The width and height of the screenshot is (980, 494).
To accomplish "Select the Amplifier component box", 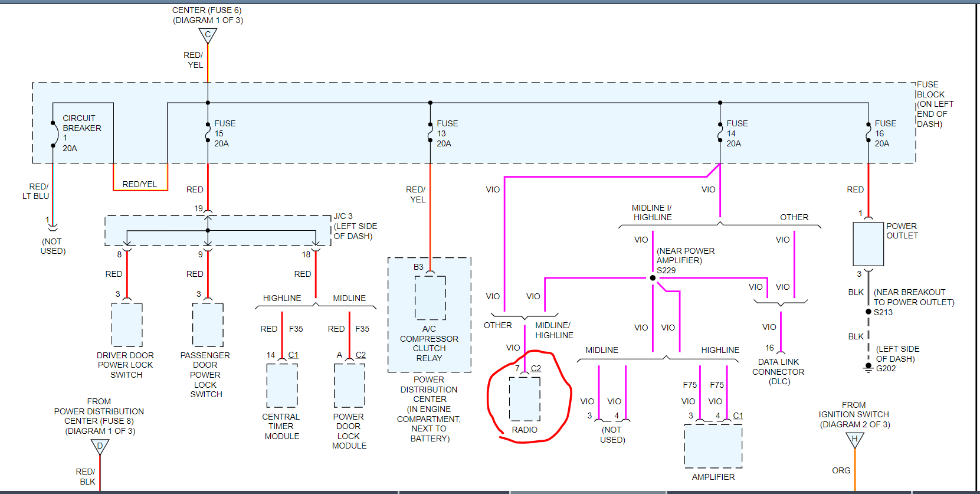I will point(713,446).
